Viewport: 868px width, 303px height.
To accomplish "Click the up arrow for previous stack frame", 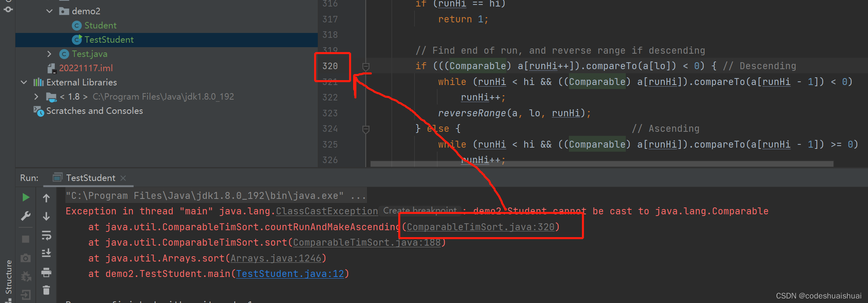I will [x=46, y=198].
